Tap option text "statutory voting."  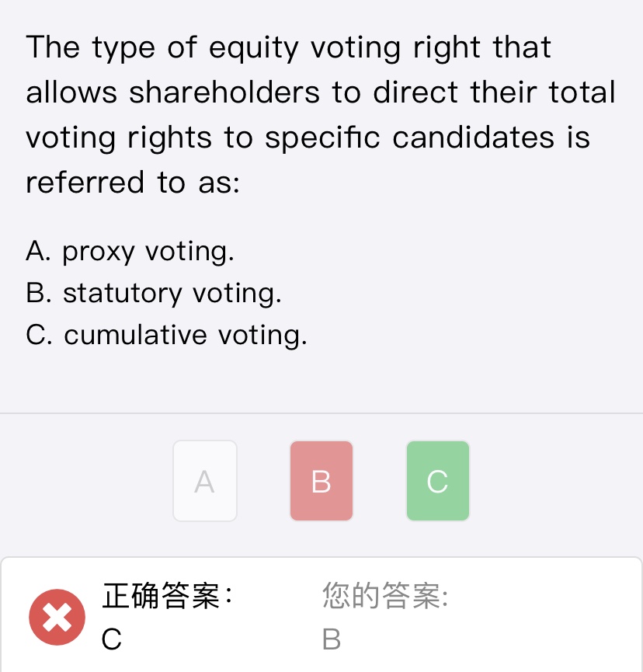click(172, 294)
